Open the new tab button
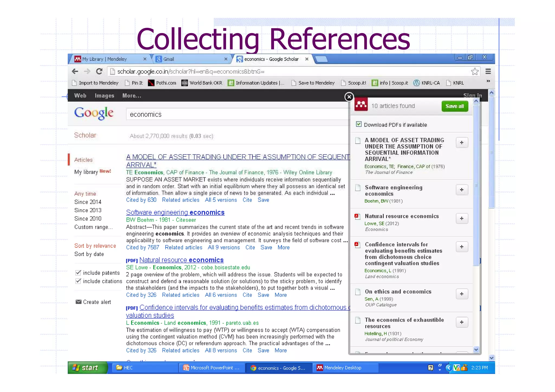 [321, 59]
